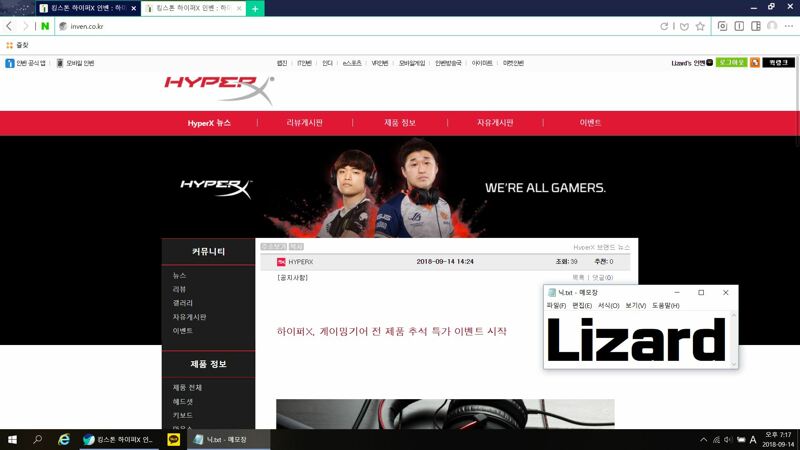
Task: Launch Internet Explorer from the taskbar
Action: [x=64, y=439]
